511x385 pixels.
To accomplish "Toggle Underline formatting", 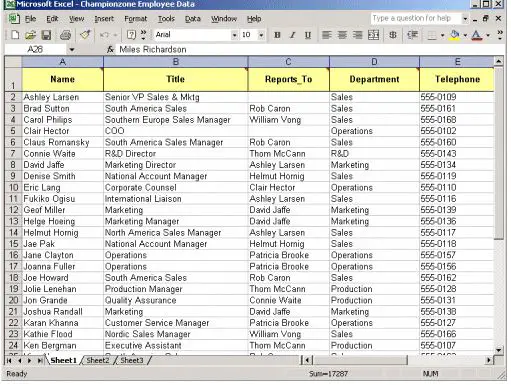I will (x=308, y=35).
